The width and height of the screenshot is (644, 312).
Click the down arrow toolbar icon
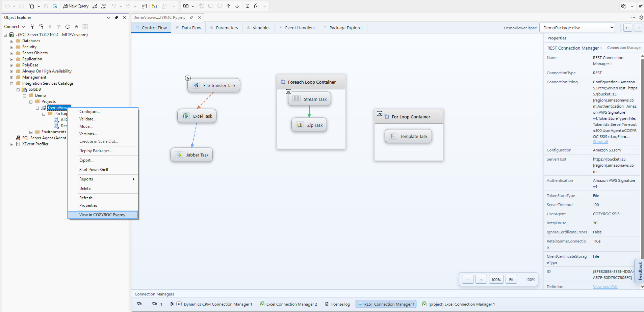[237, 6]
